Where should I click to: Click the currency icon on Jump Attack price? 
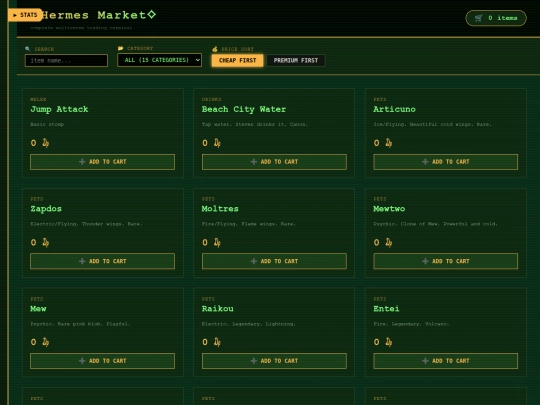pyautogui.click(x=46, y=143)
